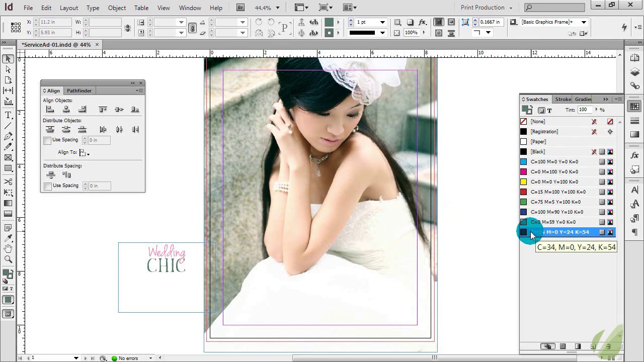644x362 pixels.
Task: Open the stroke weight 1 pt dropdown
Action: pos(382,23)
